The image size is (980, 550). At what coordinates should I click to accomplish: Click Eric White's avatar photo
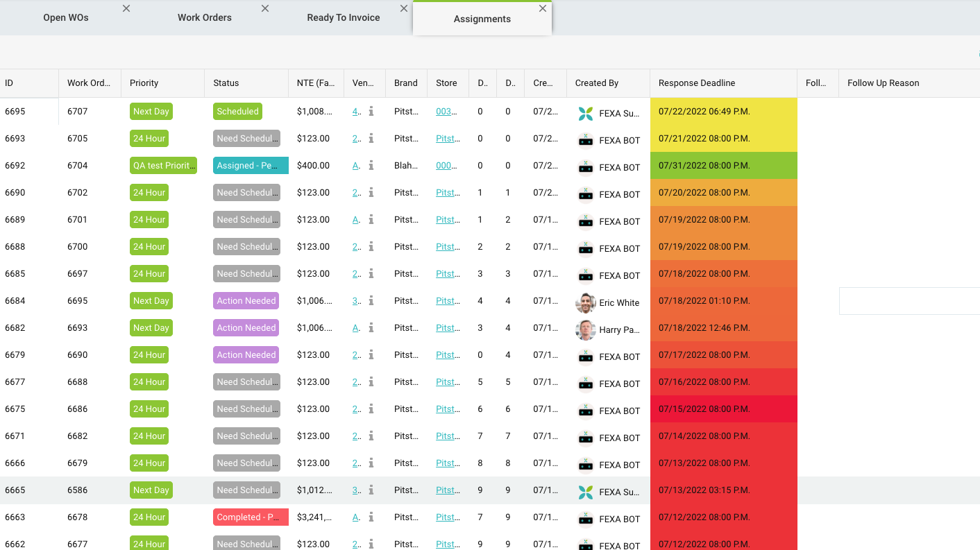coord(586,302)
